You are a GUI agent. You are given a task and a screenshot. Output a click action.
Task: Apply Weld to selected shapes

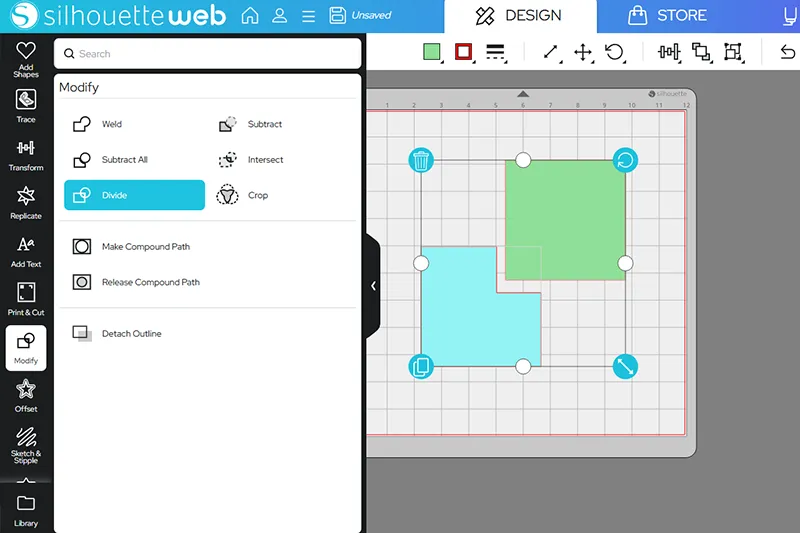click(111, 125)
